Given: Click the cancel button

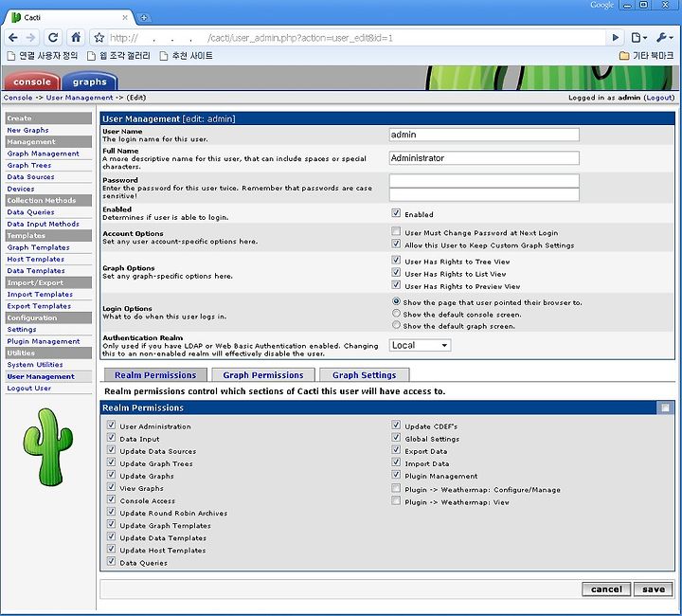Looking at the screenshot, I should pos(606,589).
